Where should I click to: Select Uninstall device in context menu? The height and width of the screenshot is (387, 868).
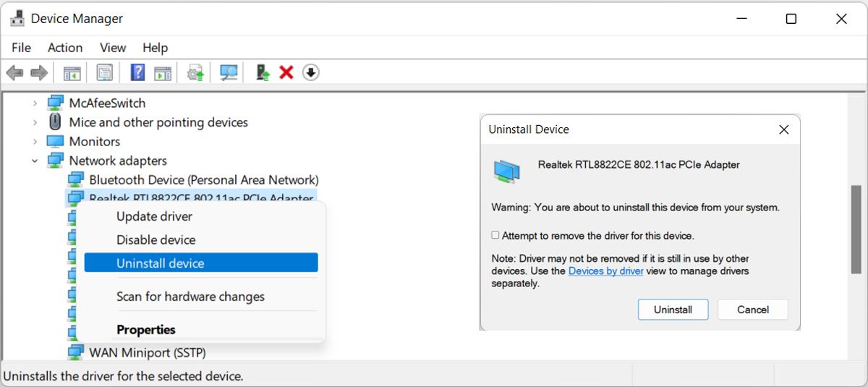201,263
